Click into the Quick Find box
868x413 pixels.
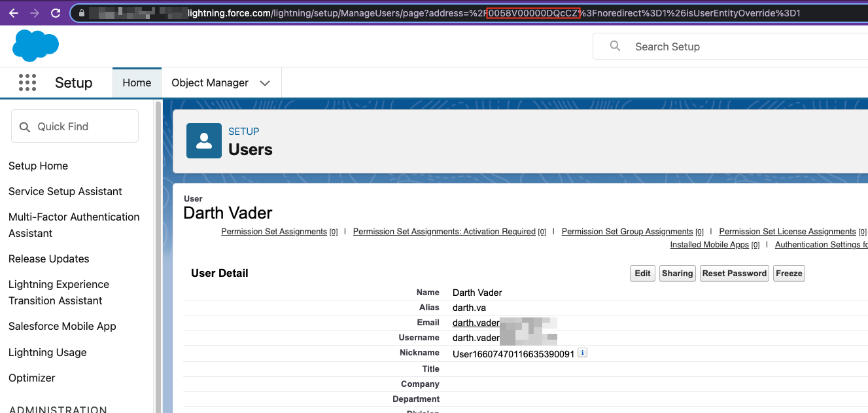(75, 126)
